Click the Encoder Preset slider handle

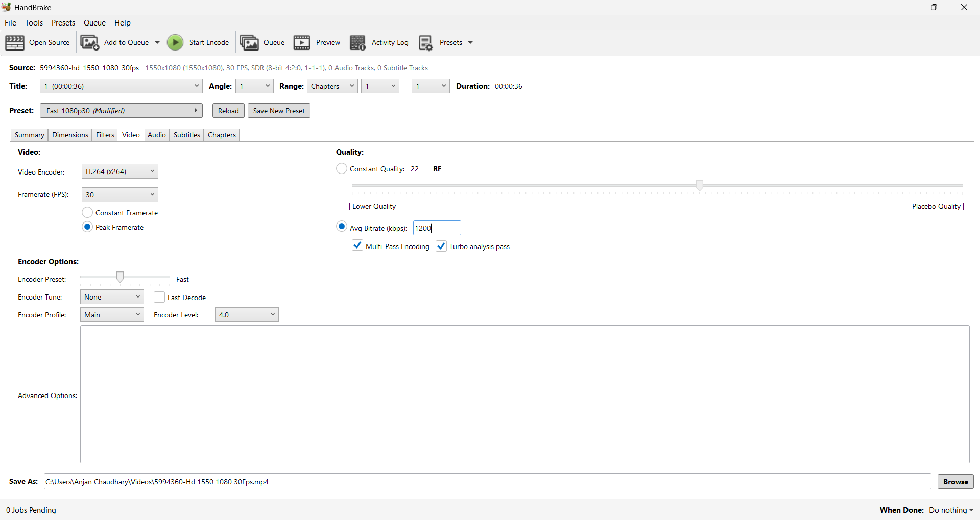(x=120, y=277)
